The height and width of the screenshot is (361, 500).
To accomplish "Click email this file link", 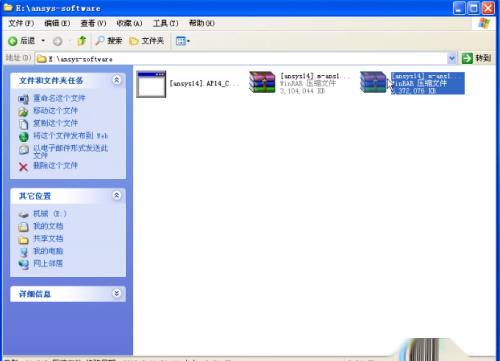I will click(70, 151).
